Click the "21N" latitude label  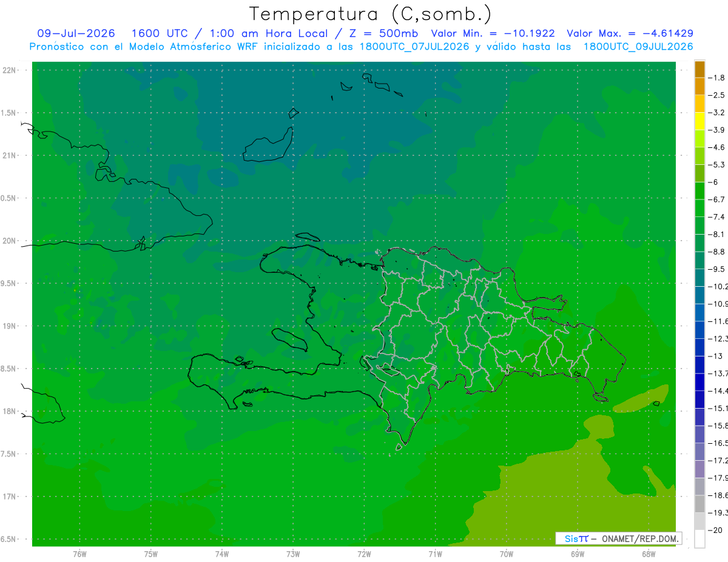9,156
